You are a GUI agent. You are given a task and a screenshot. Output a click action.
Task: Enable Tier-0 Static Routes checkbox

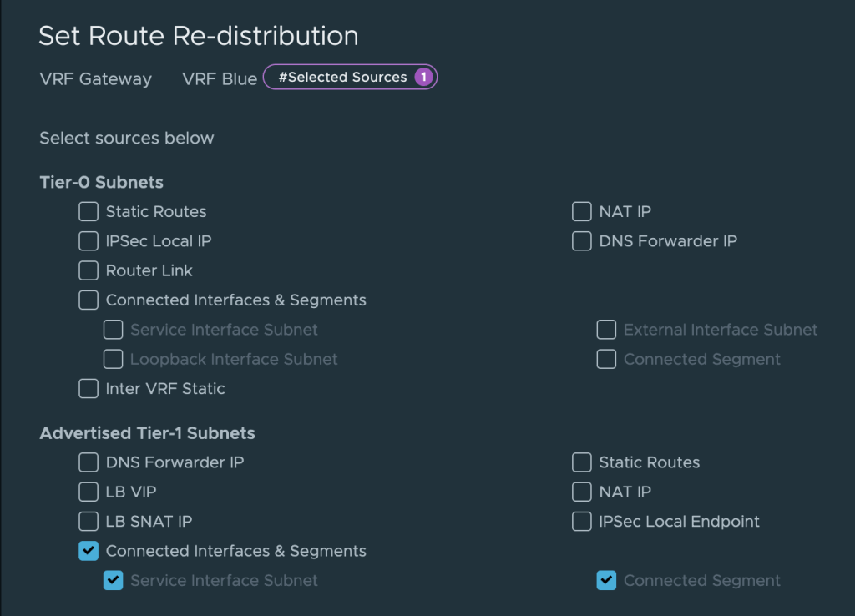pyautogui.click(x=89, y=212)
